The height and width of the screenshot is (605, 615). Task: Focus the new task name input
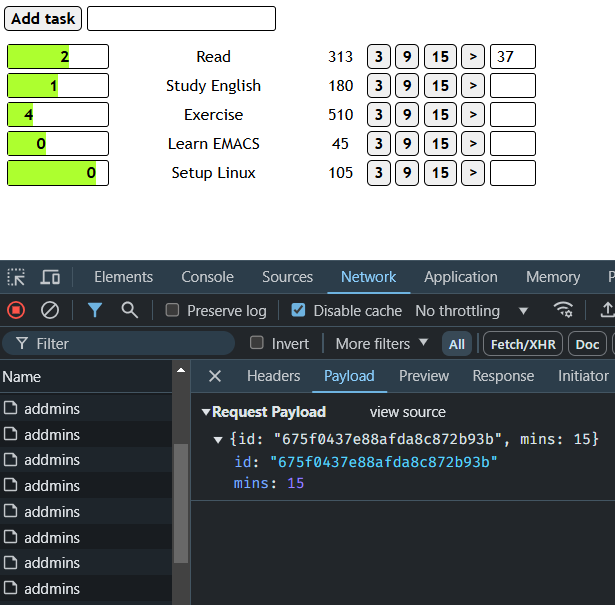[181, 18]
